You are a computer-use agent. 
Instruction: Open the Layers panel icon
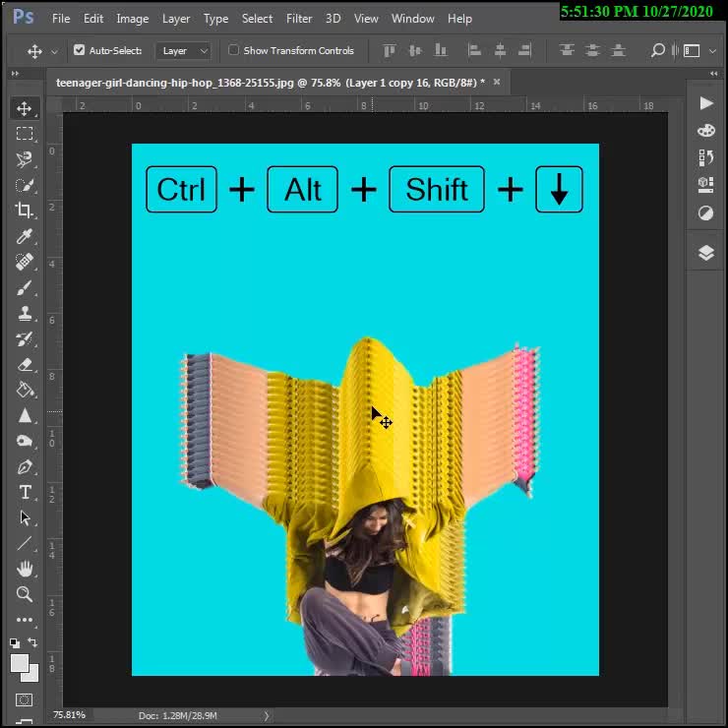click(705, 253)
